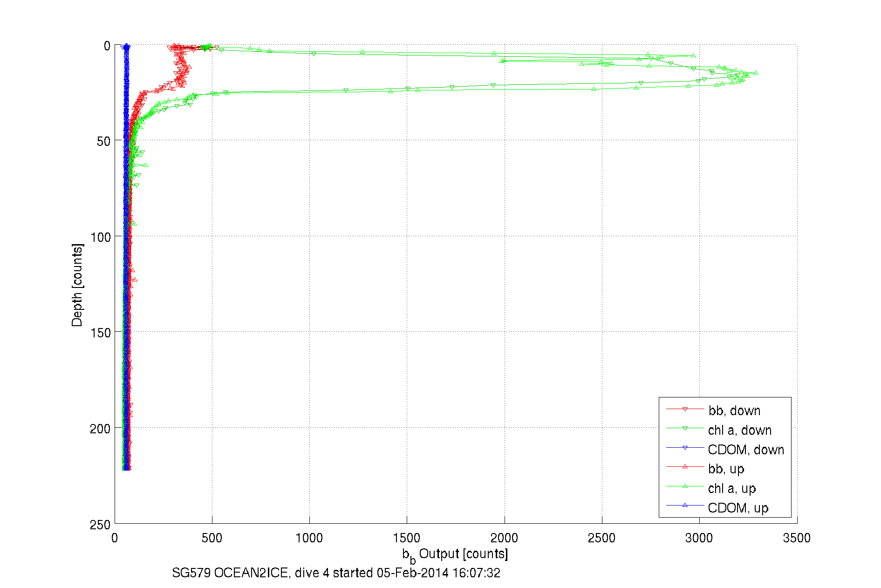Image resolution: width=881 pixels, height=588 pixels.
Task: Click the x-axis tick label 500
Action: coord(212,538)
